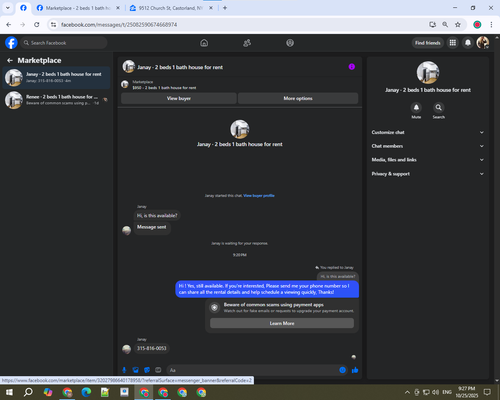Screen dimensions: 500x400
Task: Search within the conversation
Action: 439,108
